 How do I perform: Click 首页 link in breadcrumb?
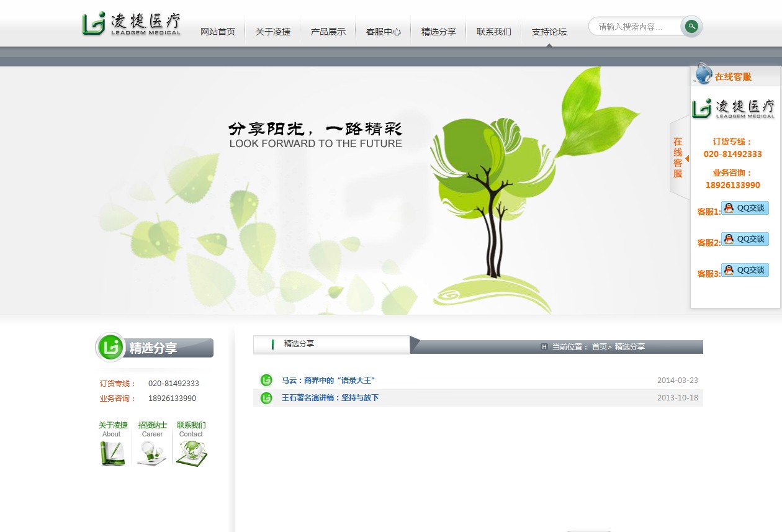coord(599,347)
